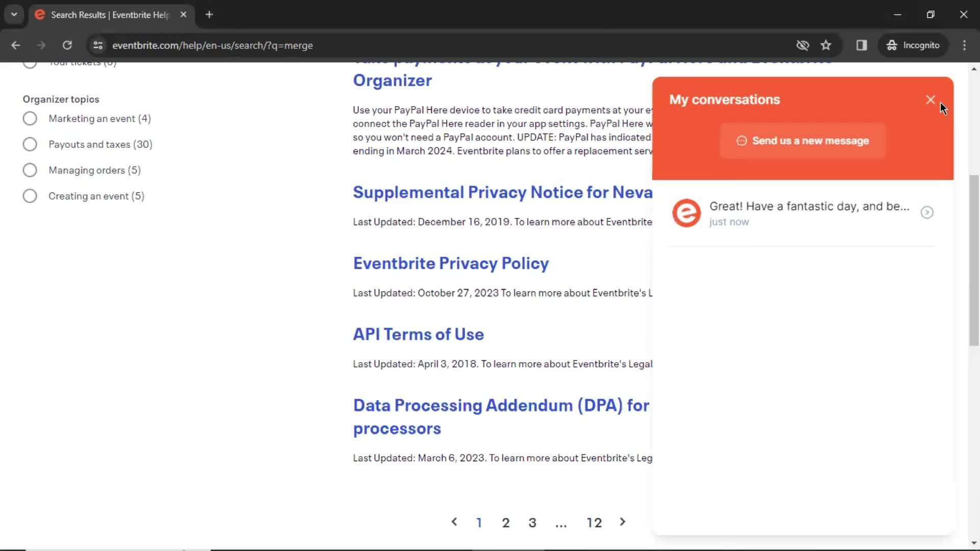This screenshot has height=551, width=980.
Task: Click the 'just now' timestamp
Action: click(x=729, y=222)
